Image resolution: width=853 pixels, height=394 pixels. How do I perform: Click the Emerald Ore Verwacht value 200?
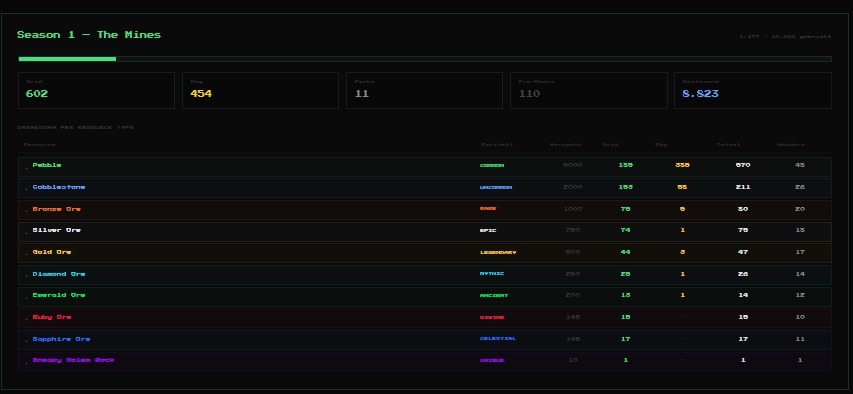tap(572, 295)
